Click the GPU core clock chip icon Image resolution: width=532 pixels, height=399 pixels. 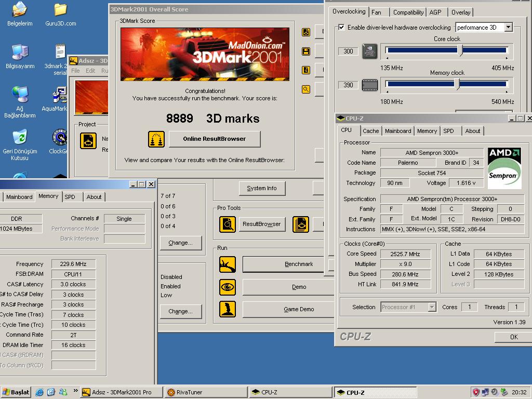(369, 51)
